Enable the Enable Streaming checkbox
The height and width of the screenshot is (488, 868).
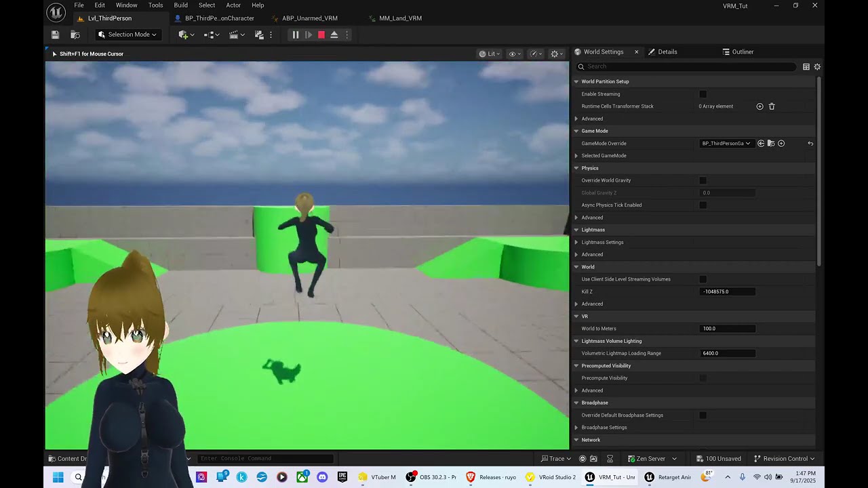point(703,94)
